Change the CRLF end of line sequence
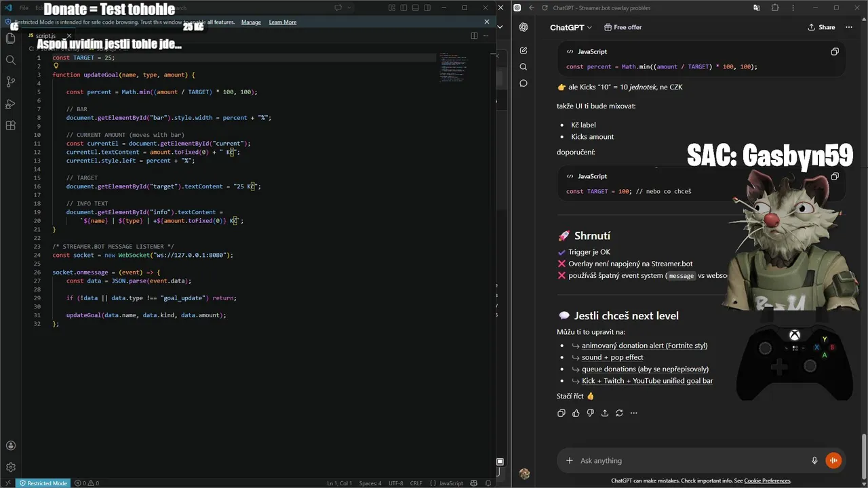 click(416, 483)
